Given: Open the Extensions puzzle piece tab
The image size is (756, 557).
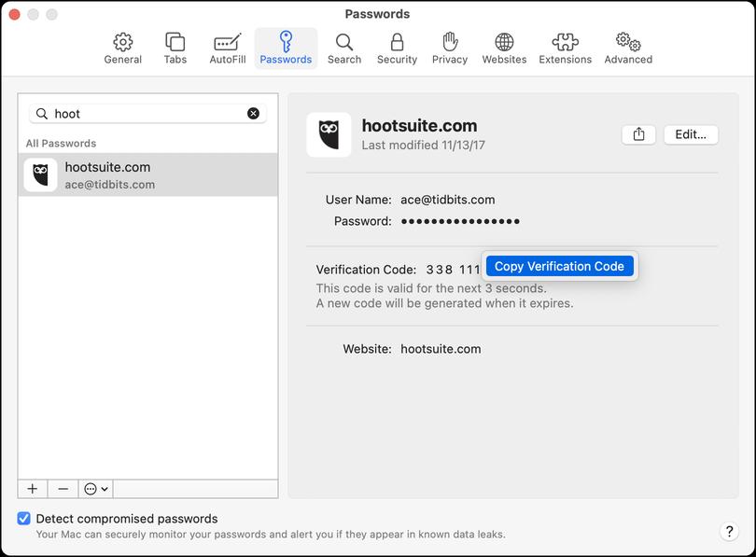Looking at the screenshot, I should (x=565, y=49).
